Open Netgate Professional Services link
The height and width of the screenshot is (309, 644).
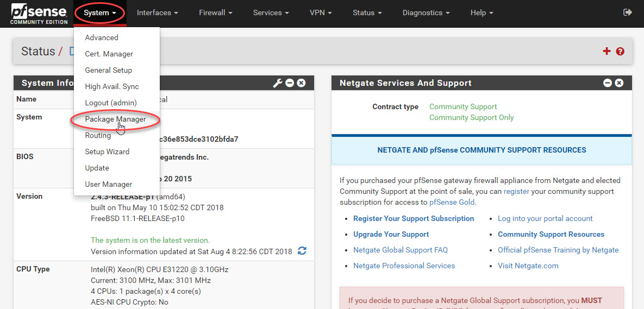pos(404,266)
